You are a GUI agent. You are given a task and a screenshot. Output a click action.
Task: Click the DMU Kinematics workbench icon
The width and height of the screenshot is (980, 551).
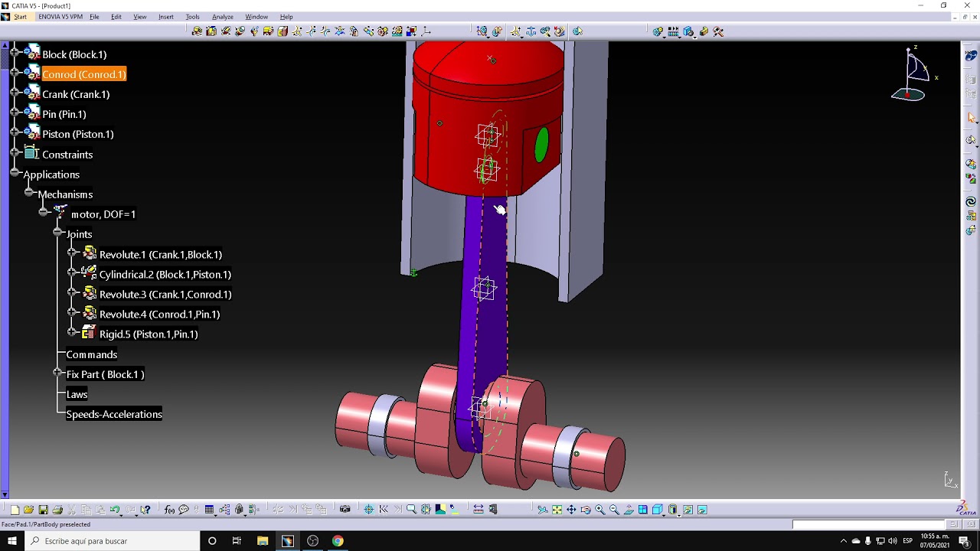[x=971, y=55]
